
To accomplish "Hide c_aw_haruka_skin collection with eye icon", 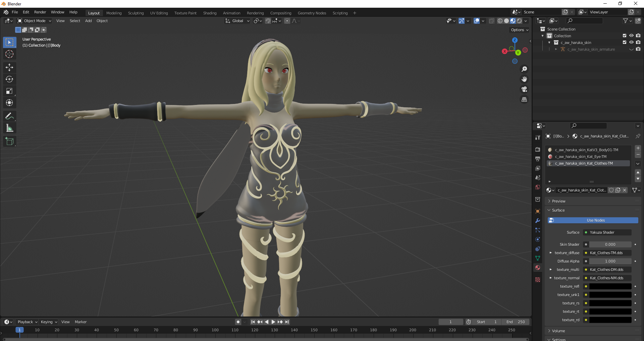I will tap(631, 42).
